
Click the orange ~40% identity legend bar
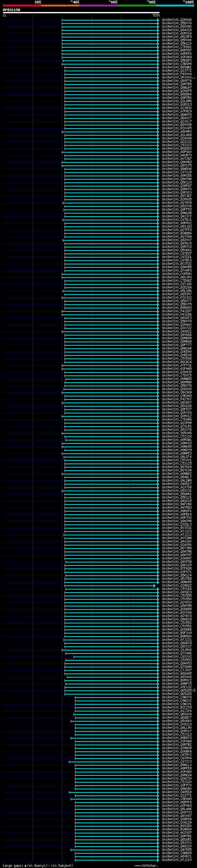tap(60, 6)
